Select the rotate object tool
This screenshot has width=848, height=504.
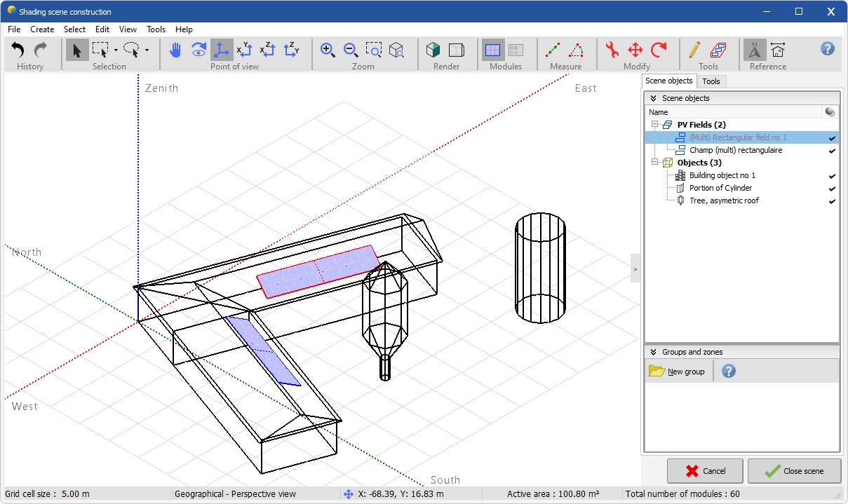pyautogui.click(x=659, y=50)
